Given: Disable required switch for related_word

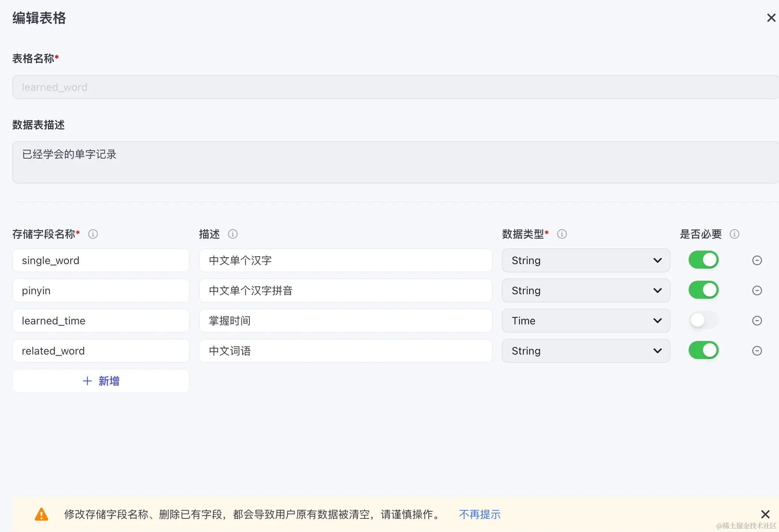Looking at the screenshot, I should click(x=703, y=350).
